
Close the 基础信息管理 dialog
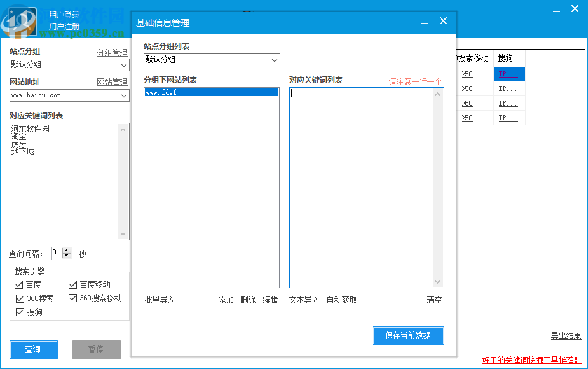coord(443,22)
